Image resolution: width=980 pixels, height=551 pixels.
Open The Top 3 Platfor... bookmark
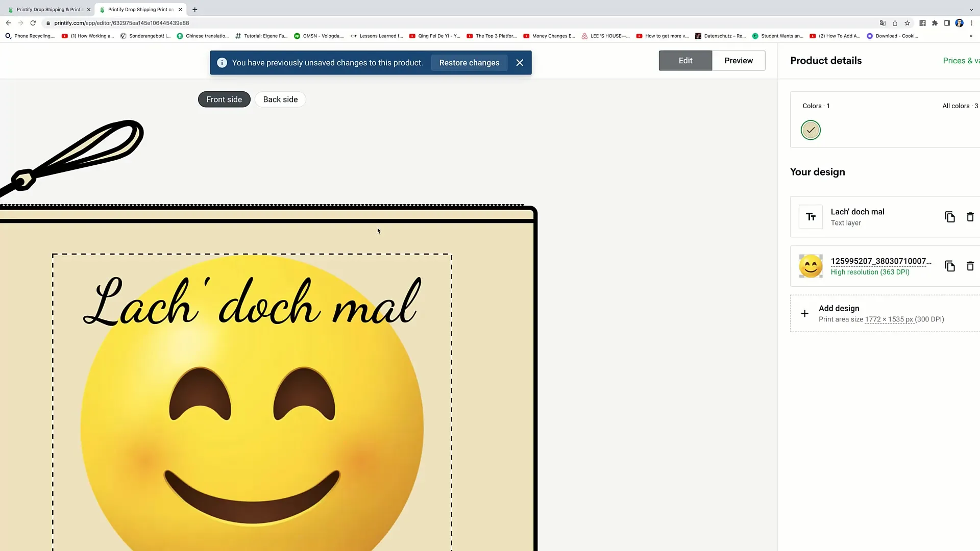(x=492, y=36)
